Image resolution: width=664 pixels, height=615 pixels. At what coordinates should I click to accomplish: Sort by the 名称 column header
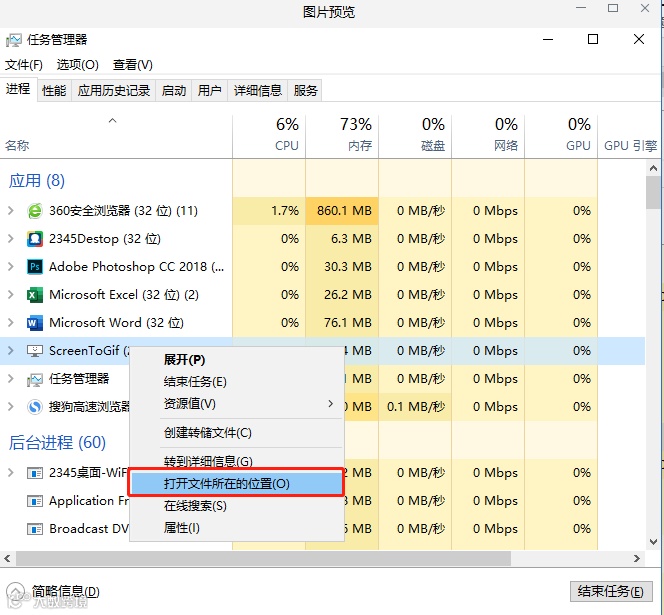coord(116,136)
